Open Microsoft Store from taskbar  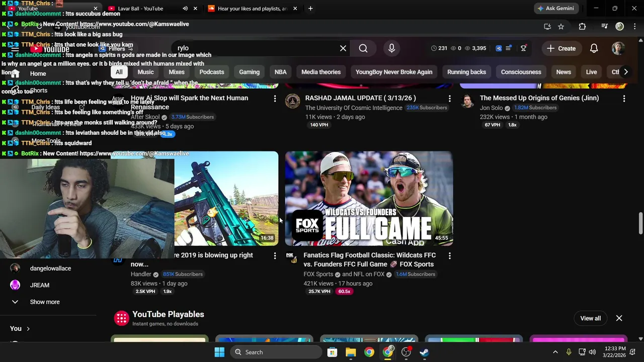[x=332, y=352]
